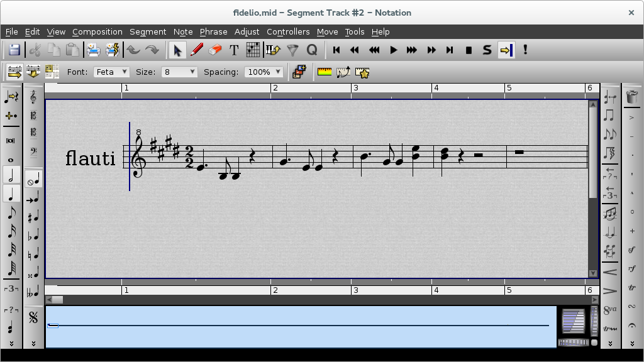This screenshot has height=362, width=644.
Task: Start playback with the play button
Action: tap(393, 50)
